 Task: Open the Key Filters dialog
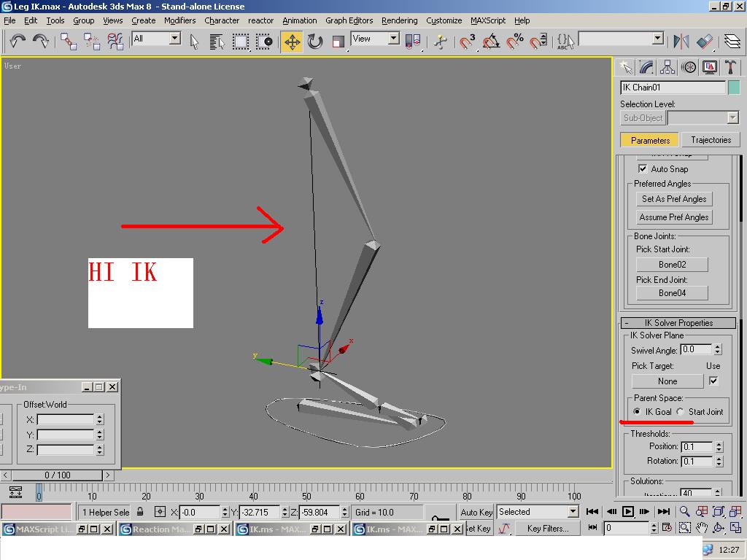point(547,528)
